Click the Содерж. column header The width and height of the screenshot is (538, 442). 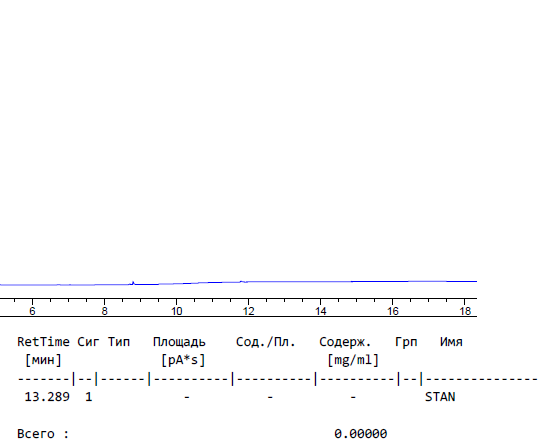tap(345, 342)
